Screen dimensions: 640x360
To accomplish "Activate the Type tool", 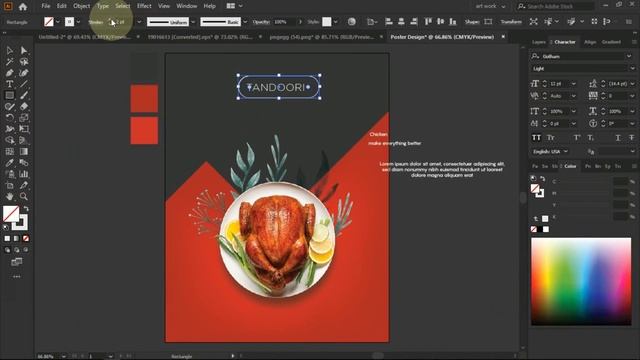I will click(x=9, y=84).
